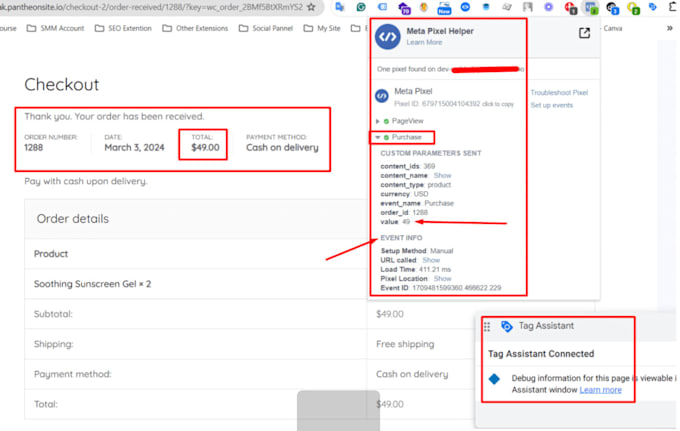Toggle the Meta Pixel Helper toolbar extension icon
Screen dimensions: 680x431
click(x=591, y=8)
